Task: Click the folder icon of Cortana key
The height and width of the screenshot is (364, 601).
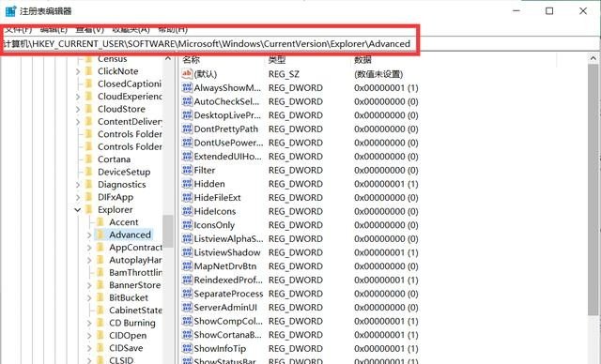Action: click(x=88, y=159)
